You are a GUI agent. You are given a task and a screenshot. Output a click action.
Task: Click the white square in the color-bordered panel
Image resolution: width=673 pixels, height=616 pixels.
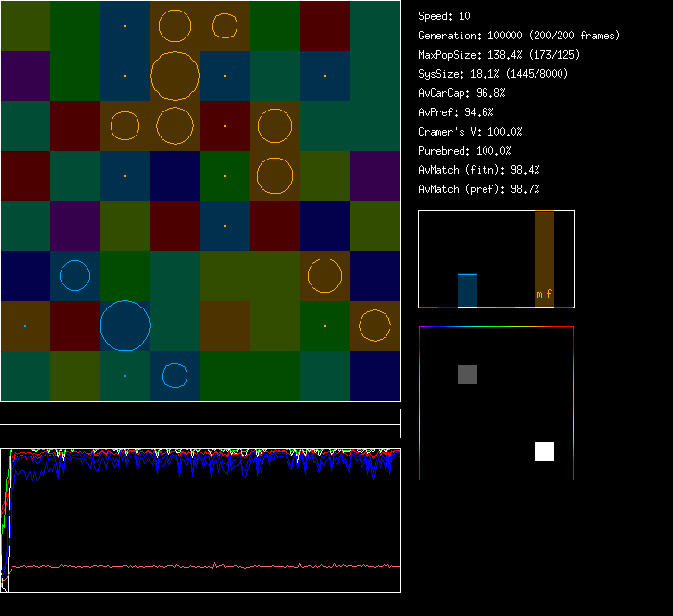coord(544,452)
